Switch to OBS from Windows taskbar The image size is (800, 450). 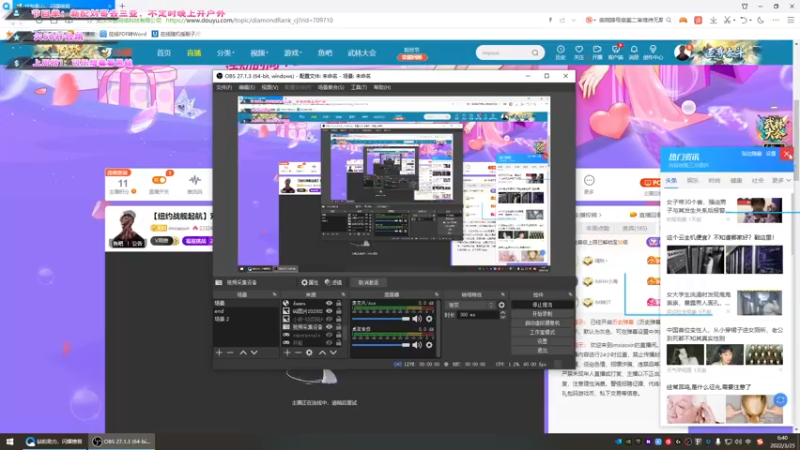(x=121, y=441)
